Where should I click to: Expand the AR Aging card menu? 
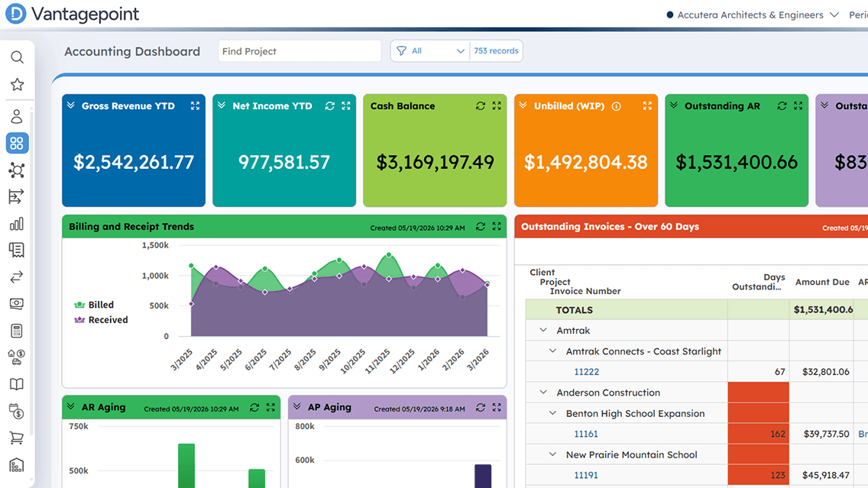click(71, 406)
